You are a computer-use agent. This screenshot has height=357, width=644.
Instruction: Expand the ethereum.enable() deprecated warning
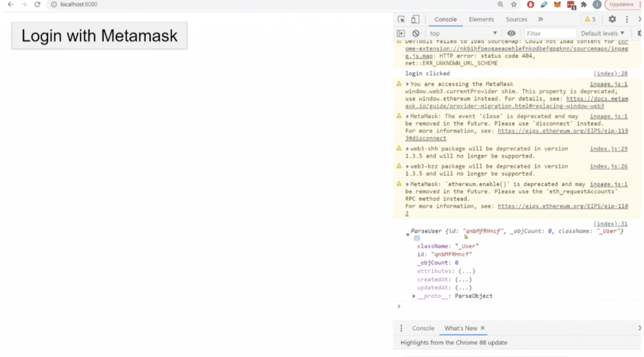click(x=408, y=185)
